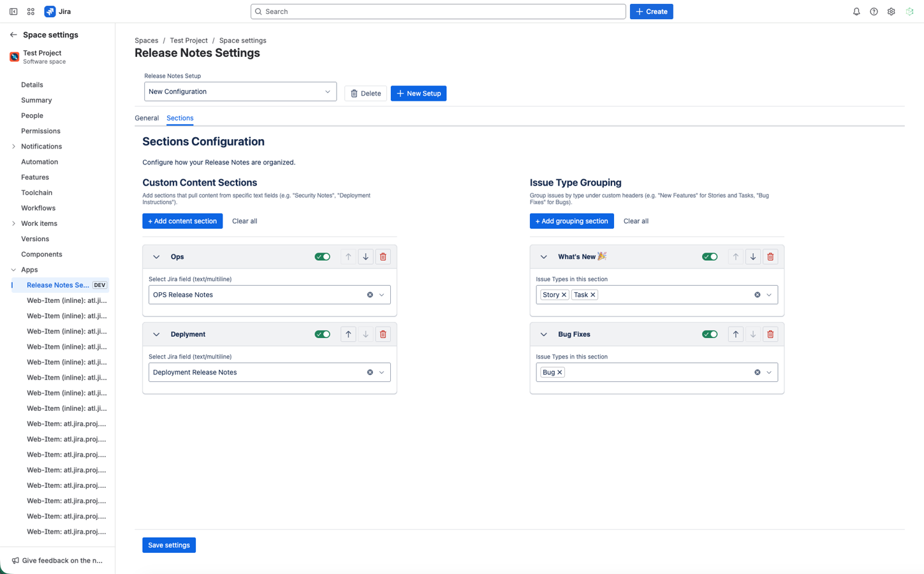Move Ops section down
This screenshot has height=574, width=924.
(x=365, y=257)
